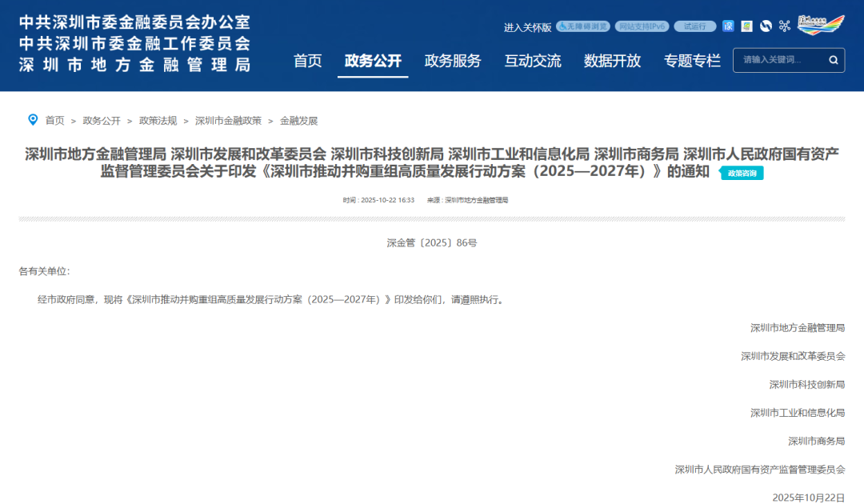Go to 数据开放 navigation menu

pyautogui.click(x=612, y=61)
